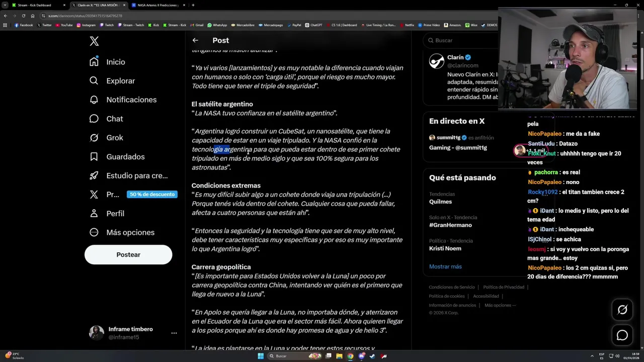Open Chrome from the taskbar
The image size is (644, 362).
pos(350,356)
